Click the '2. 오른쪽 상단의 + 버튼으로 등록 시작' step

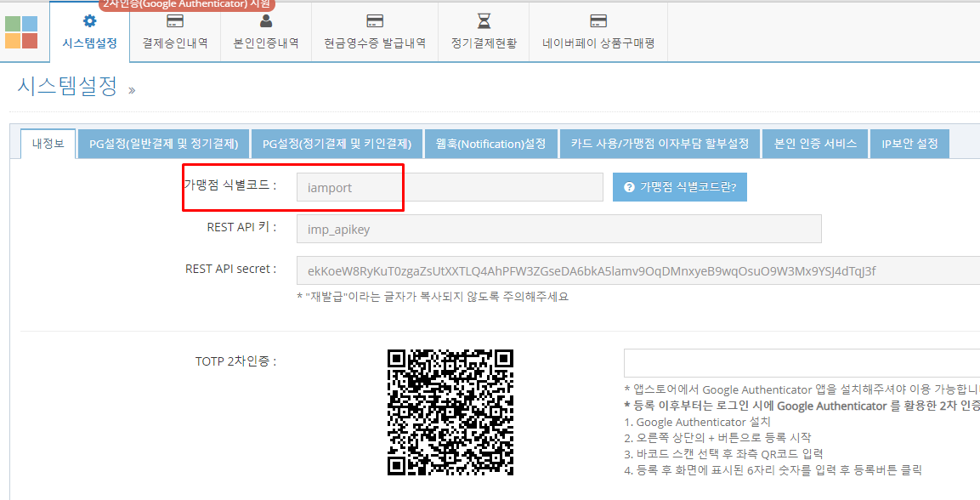[717, 437]
